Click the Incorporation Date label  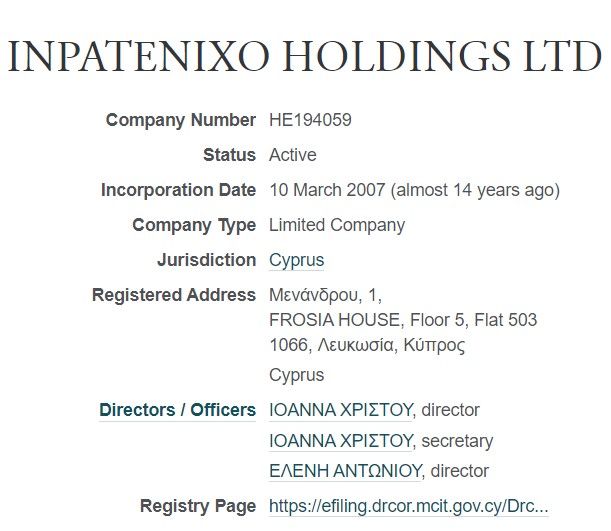click(178, 190)
